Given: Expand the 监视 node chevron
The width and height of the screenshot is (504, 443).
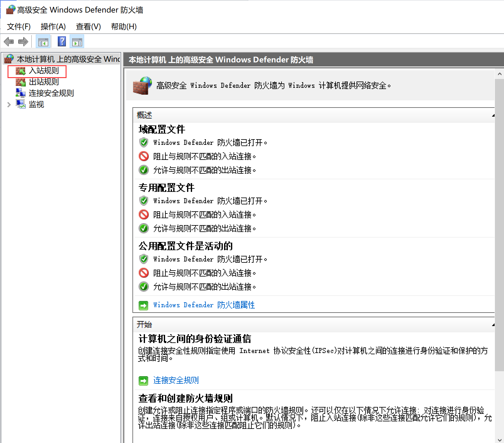Looking at the screenshot, I should click(9, 105).
